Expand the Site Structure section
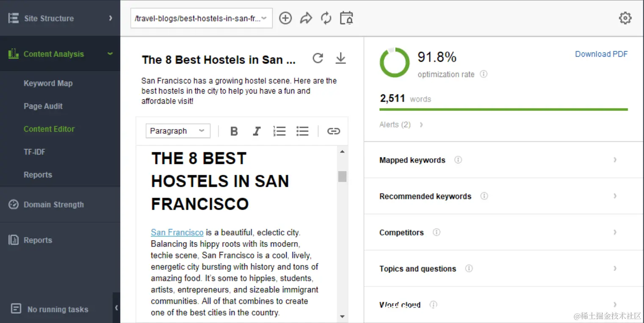 (111, 18)
